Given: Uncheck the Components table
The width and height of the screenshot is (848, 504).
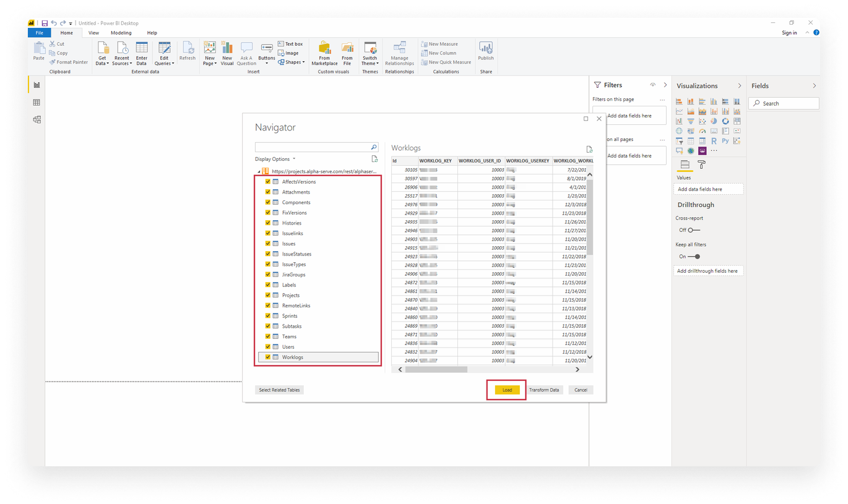Looking at the screenshot, I should [x=268, y=202].
